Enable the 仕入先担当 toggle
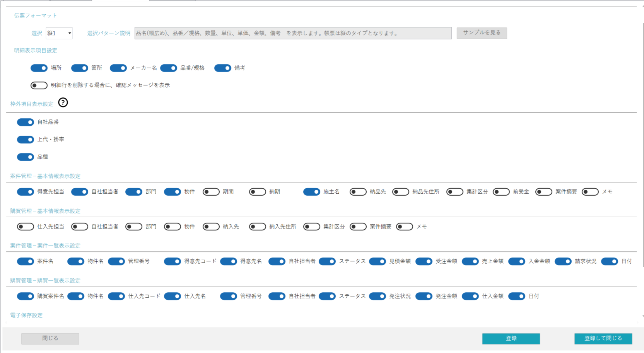 [26, 227]
